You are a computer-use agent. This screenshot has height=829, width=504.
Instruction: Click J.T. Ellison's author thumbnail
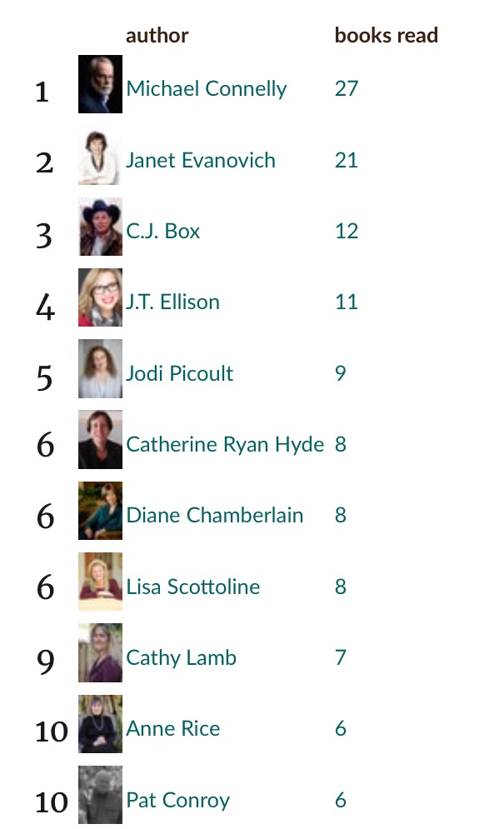coord(100,297)
